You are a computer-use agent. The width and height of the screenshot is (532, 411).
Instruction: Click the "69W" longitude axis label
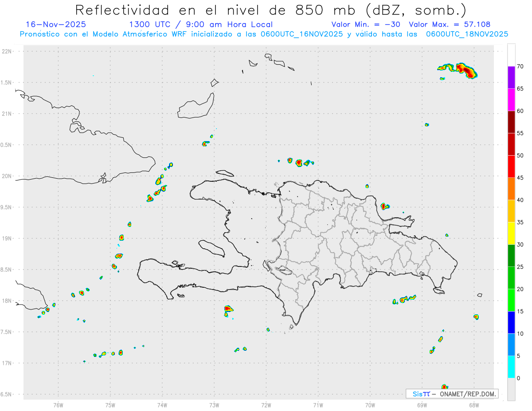[x=422, y=405]
